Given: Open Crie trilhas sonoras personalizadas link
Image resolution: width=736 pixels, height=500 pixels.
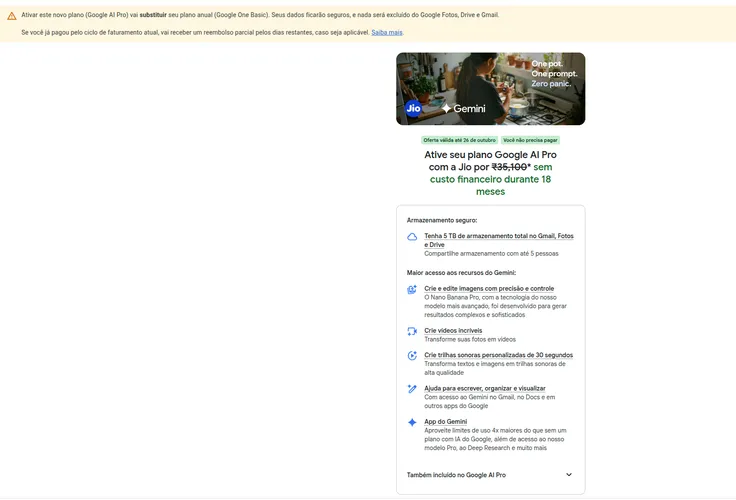Looking at the screenshot, I should tap(498, 355).
